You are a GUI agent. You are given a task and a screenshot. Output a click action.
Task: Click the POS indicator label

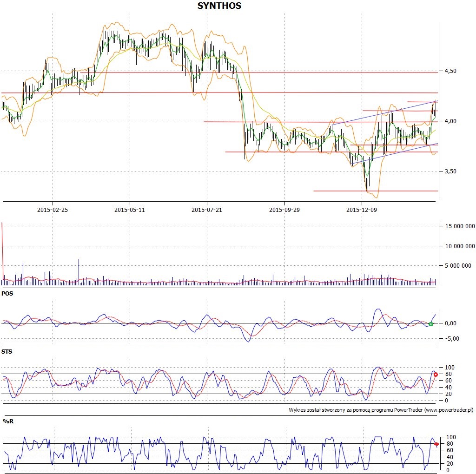point(7,294)
